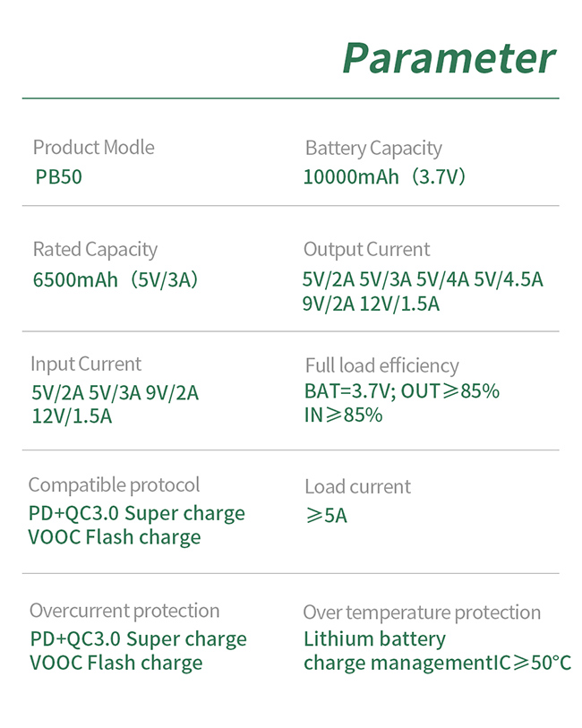Select the Product Modle label
Image resolution: width=582 pixels, height=728 pixels.
94,147
